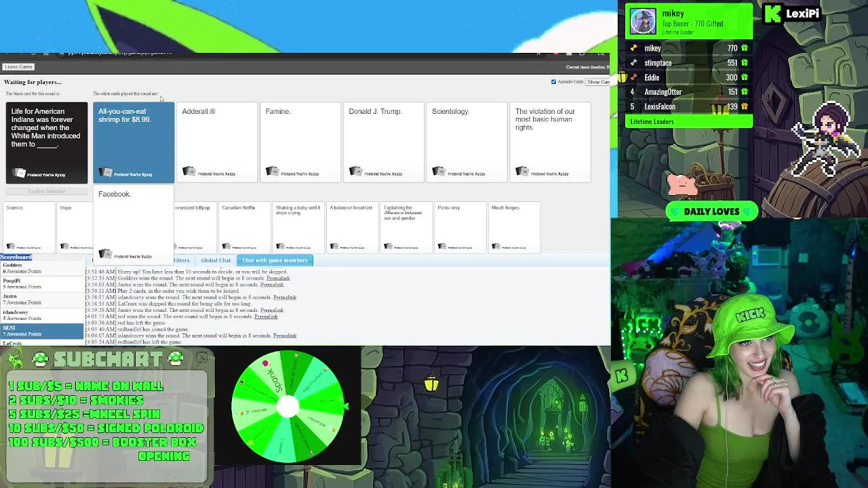Open Permalink for Jastro's 3:54:03 round win
Viewport: 868px width, 488px height.
(x=272, y=285)
